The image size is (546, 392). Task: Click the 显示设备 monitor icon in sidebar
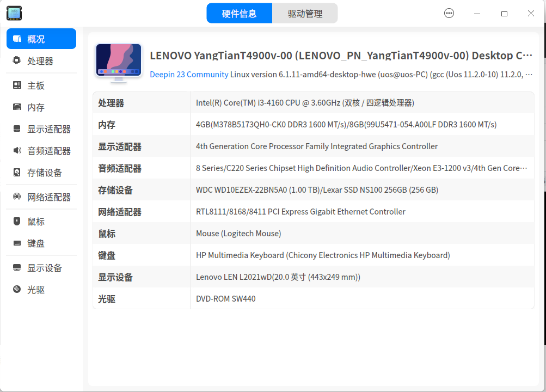pos(17,267)
